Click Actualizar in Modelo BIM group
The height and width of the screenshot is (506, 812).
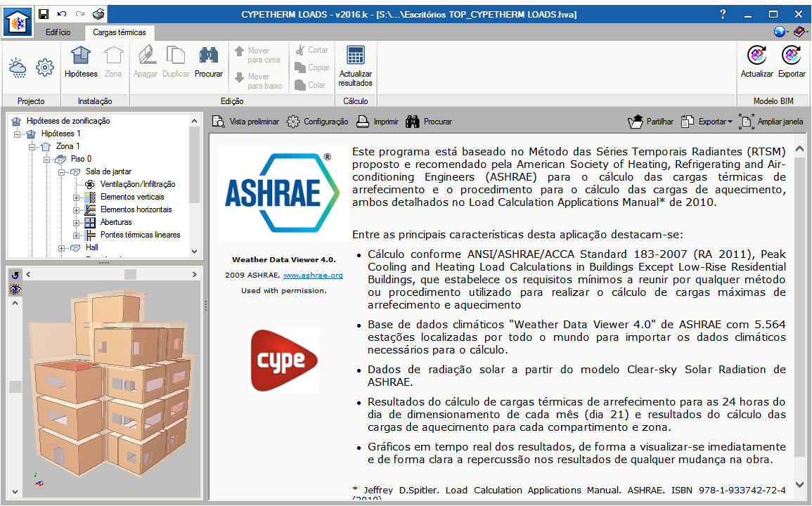click(756, 62)
